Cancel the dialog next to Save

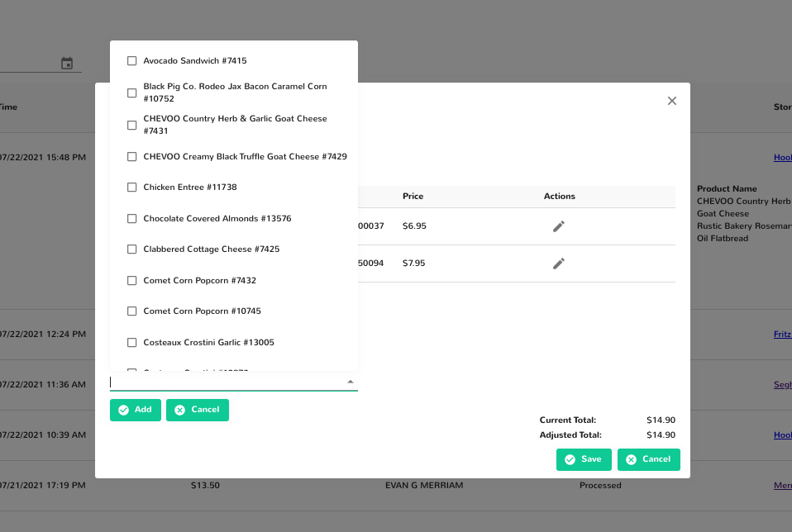[x=648, y=459]
